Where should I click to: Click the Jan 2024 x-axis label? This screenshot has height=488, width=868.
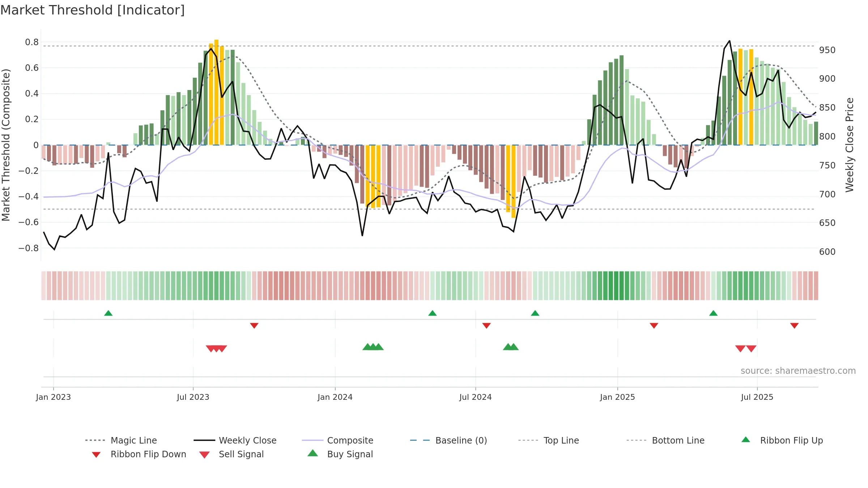point(335,397)
